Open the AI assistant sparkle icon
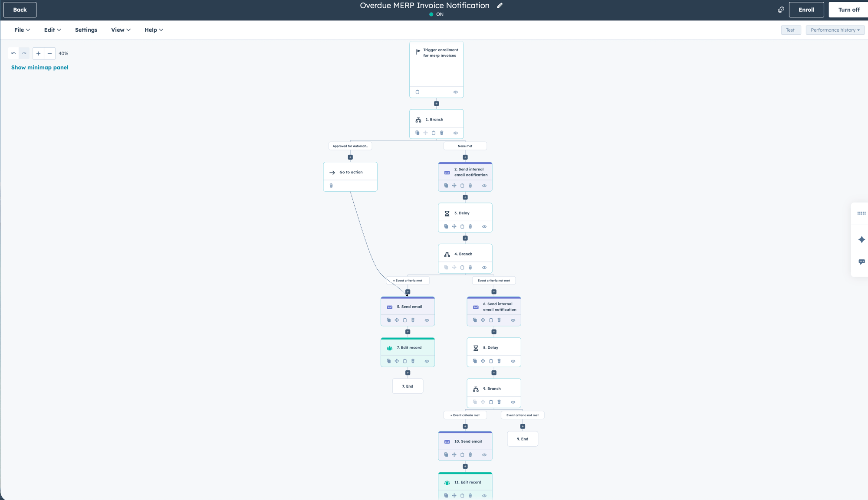Screen dimensions: 868x500 click(862, 239)
